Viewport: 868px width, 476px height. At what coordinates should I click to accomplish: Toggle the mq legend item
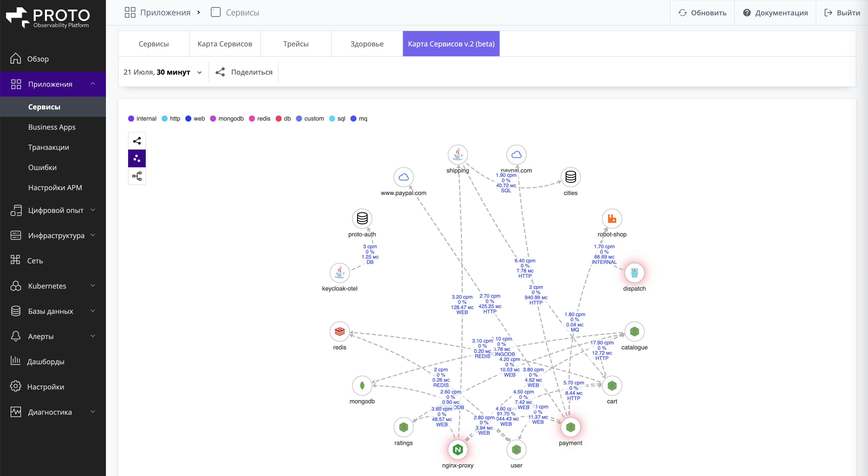pos(359,119)
